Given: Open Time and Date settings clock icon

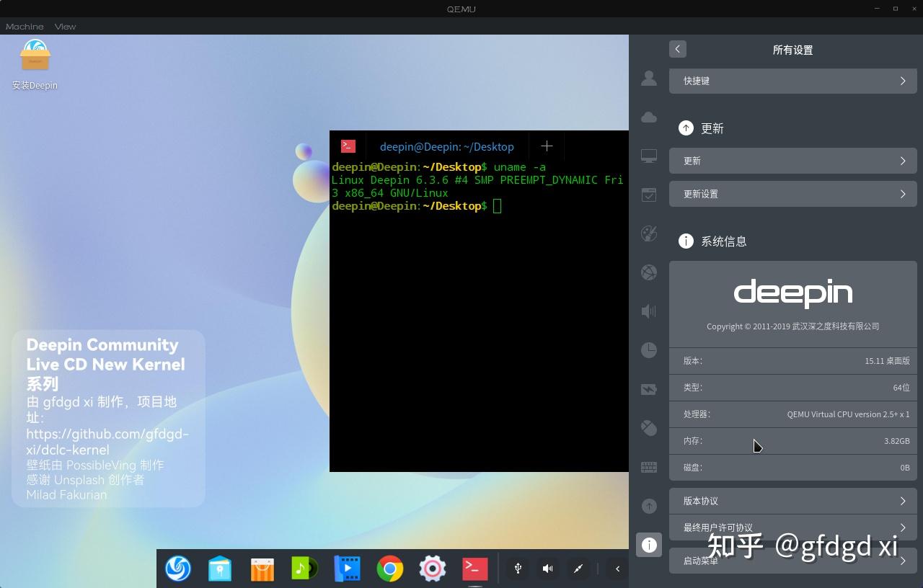Looking at the screenshot, I should [648, 350].
